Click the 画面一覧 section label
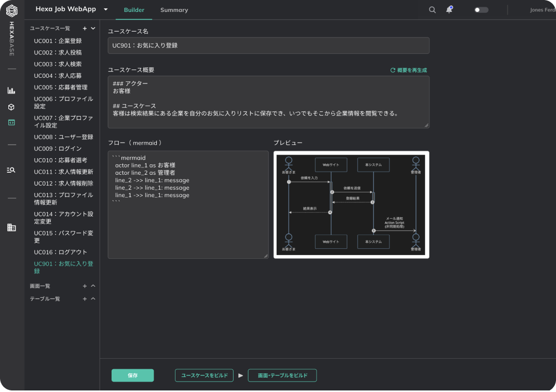Image resolution: width=556 pixels, height=392 pixels. pos(40,286)
